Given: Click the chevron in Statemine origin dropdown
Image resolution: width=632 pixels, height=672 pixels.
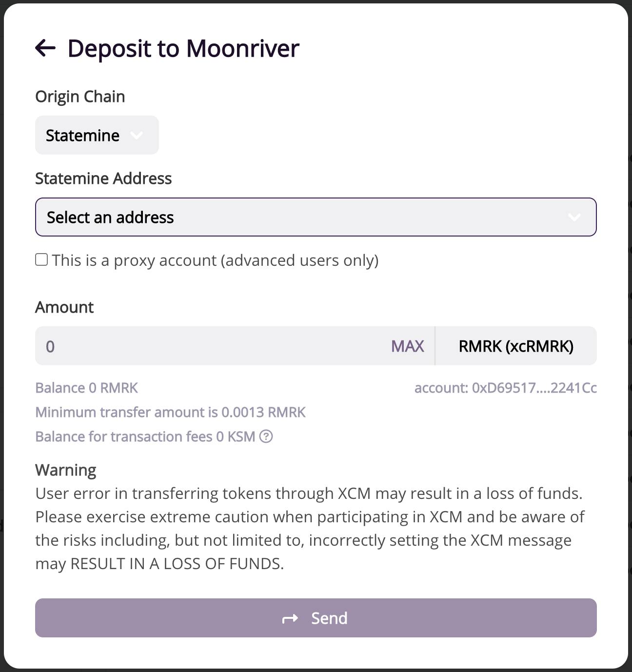Looking at the screenshot, I should point(137,135).
